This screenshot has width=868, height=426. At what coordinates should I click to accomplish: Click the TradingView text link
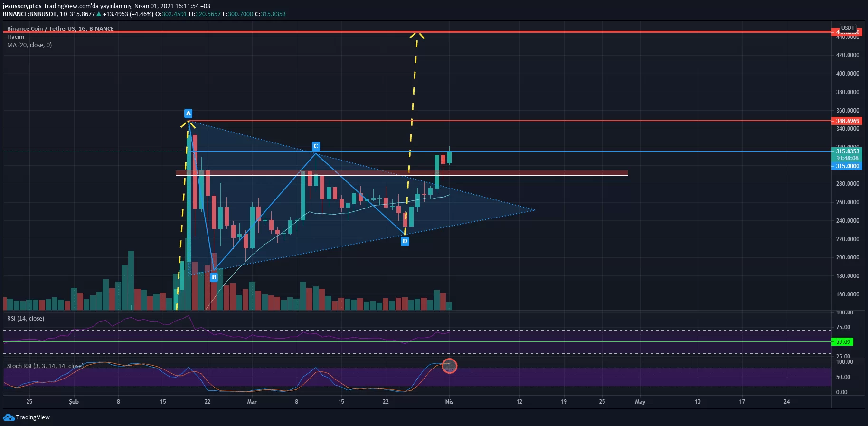pyautogui.click(x=33, y=417)
